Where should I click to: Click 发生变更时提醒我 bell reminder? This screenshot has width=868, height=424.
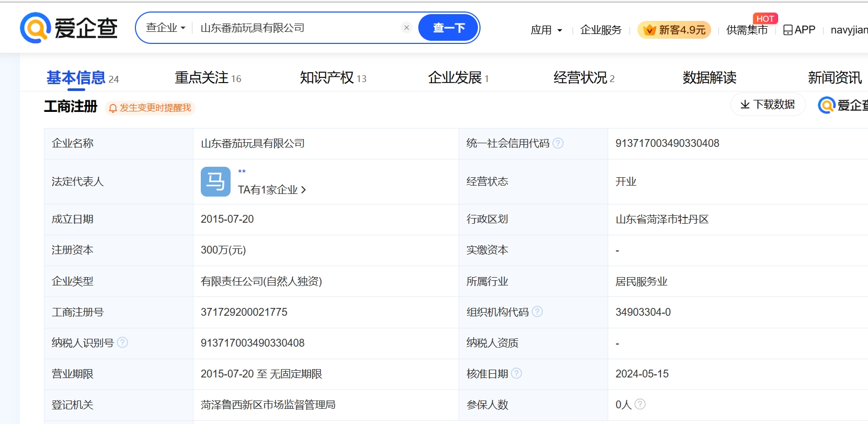tap(150, 108)
